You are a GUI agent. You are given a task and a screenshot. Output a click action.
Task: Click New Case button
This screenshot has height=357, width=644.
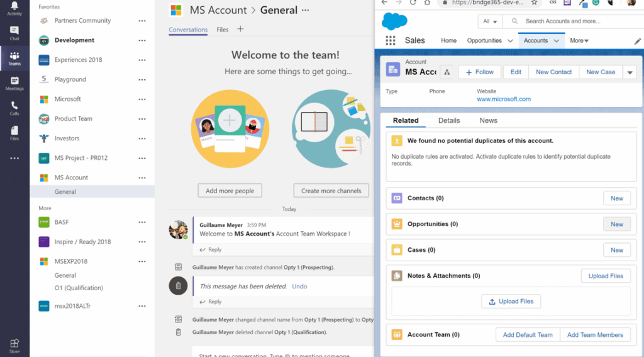click(x=601, y=72)
